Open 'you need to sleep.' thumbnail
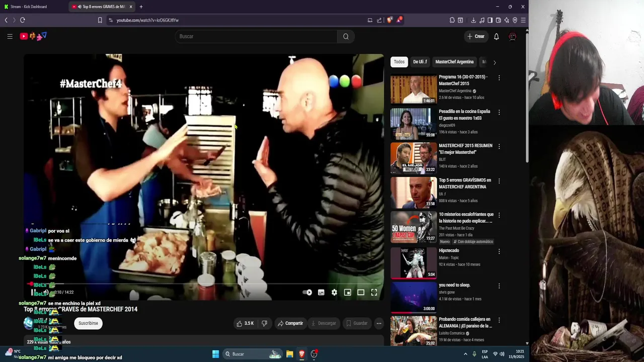Image resolution: width=644 pixels, height=362 pixels. (x=414, y=297)
